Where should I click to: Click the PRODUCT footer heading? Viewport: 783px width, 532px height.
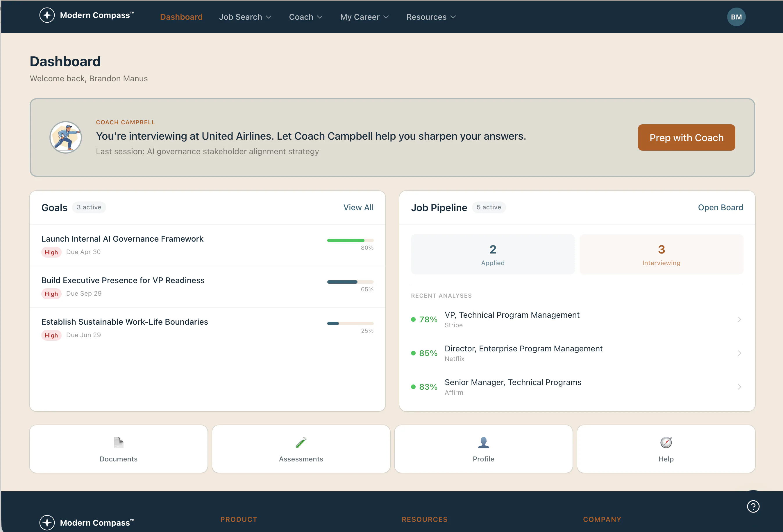[239, 519]
